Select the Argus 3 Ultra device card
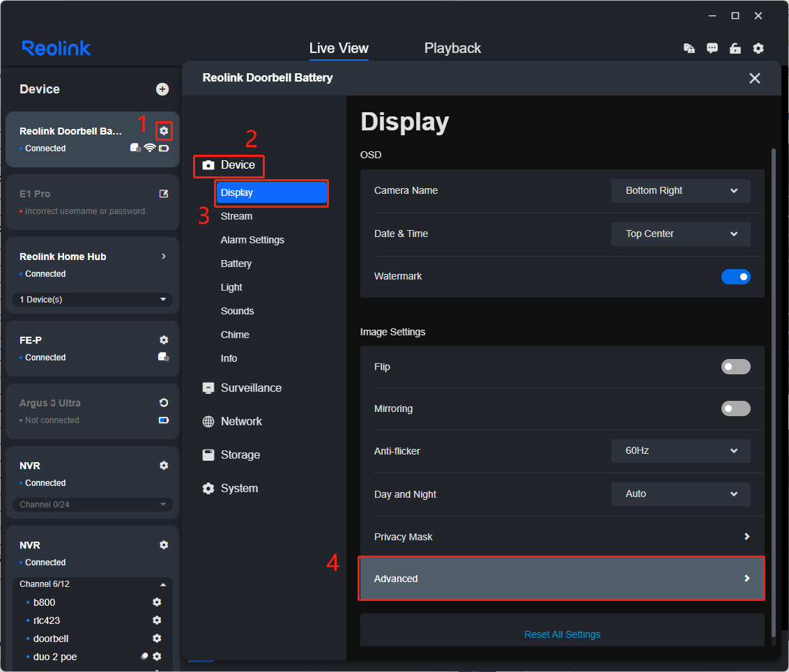This screenshot has height=672, width=789. pyautogui.click(x=93, y=411)
